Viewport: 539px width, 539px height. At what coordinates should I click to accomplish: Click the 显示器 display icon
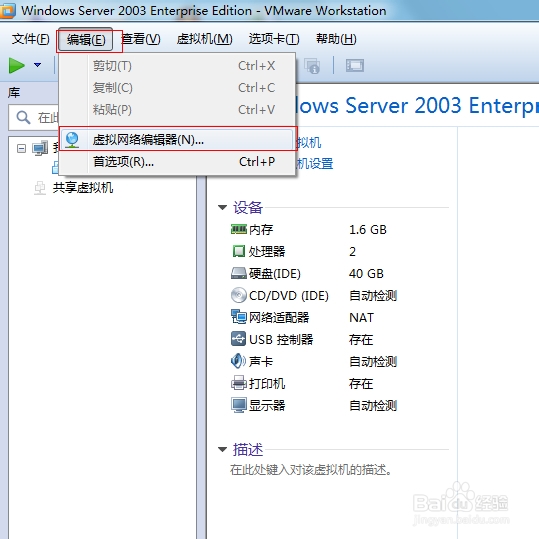(x=239, y=405)
